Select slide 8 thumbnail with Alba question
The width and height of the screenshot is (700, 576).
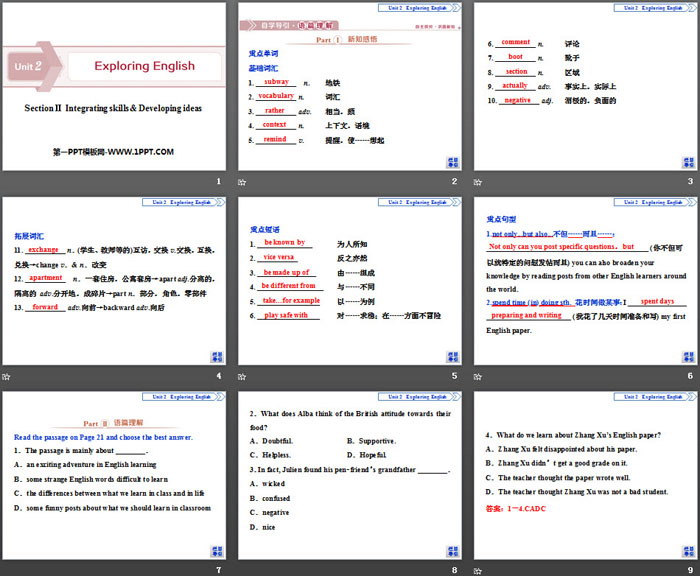point(350,476)
